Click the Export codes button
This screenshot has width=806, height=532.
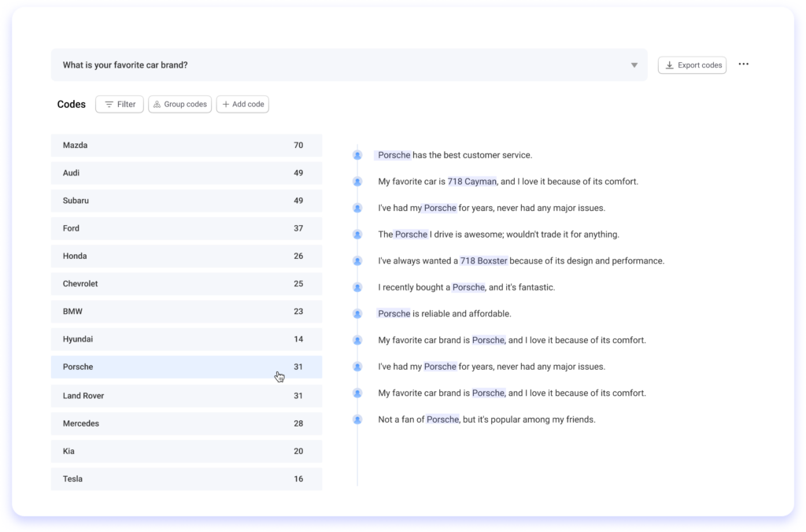coord(692,65)
